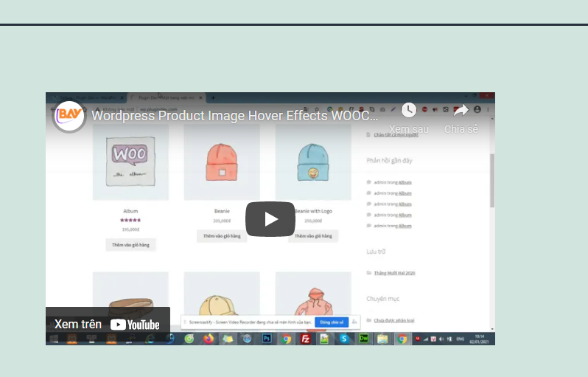Open the 'Wordpress Product Image Hover Effects' title link
This screenshot has width=588, height=377.
(235, 116)
